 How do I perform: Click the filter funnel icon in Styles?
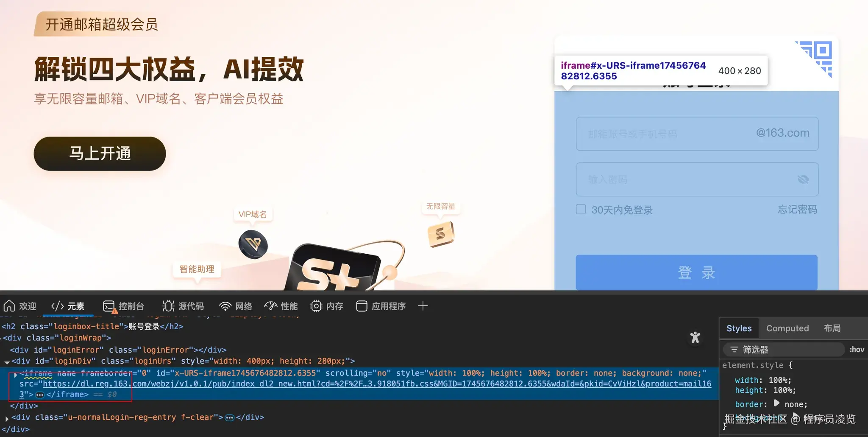coord(734,350)
